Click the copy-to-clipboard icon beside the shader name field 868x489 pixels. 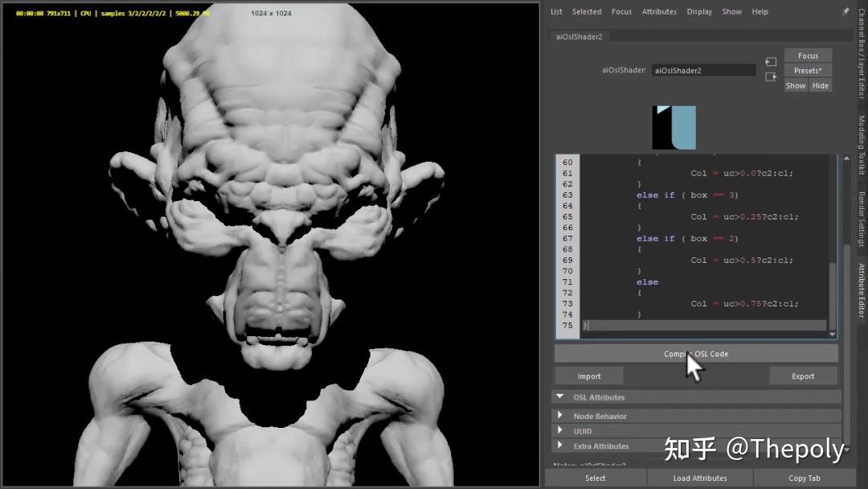pos(771,61)
